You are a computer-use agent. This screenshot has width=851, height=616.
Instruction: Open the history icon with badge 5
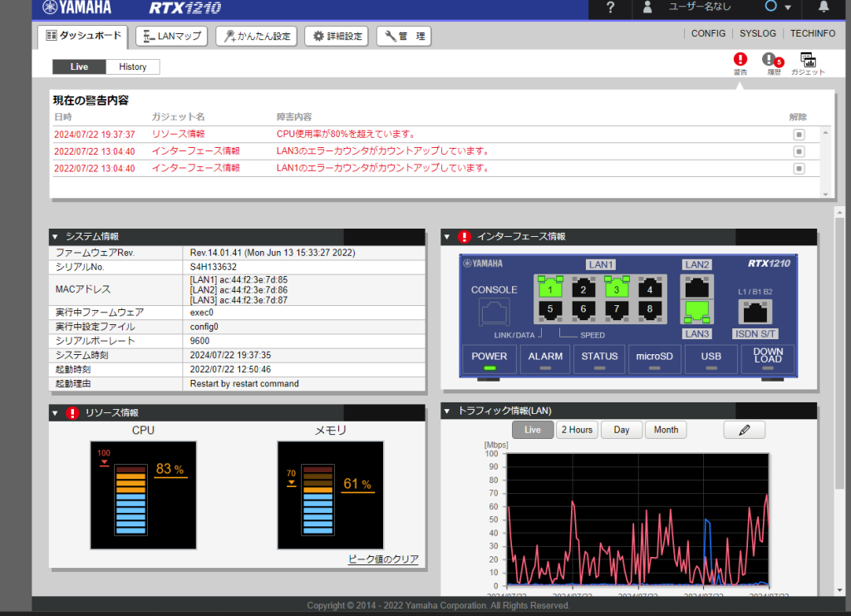click(770, 60)
